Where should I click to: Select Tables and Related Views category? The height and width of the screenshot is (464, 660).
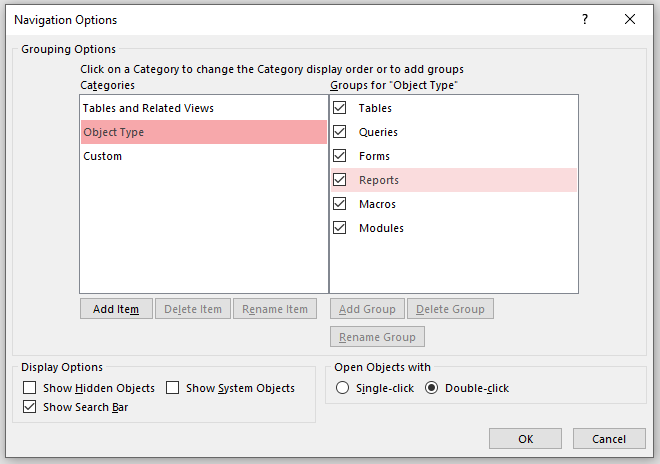(x=204, y=108)
